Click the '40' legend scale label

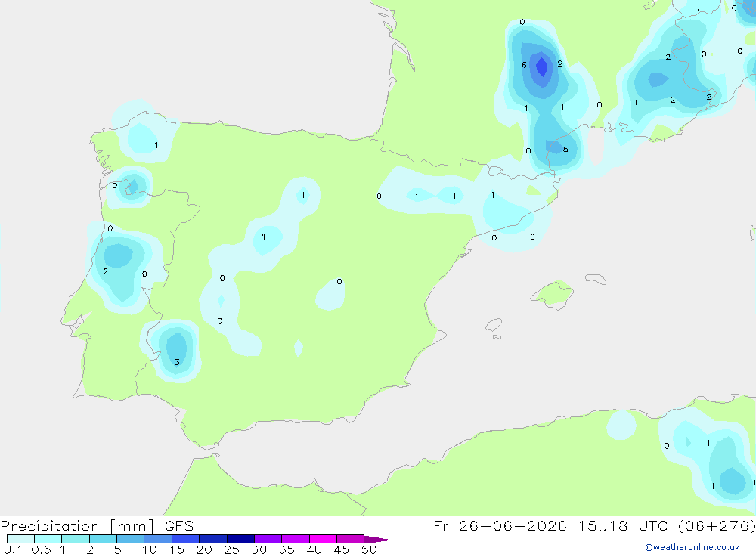[314, 549]
